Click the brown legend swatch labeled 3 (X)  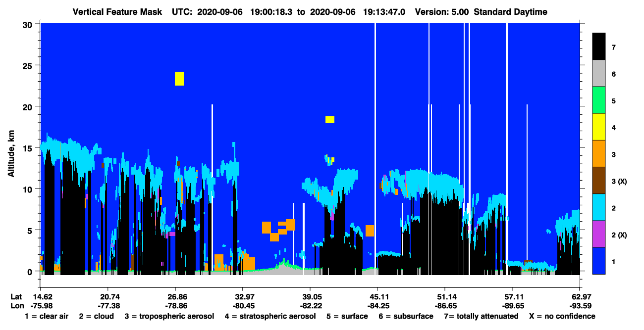(599, 181)
